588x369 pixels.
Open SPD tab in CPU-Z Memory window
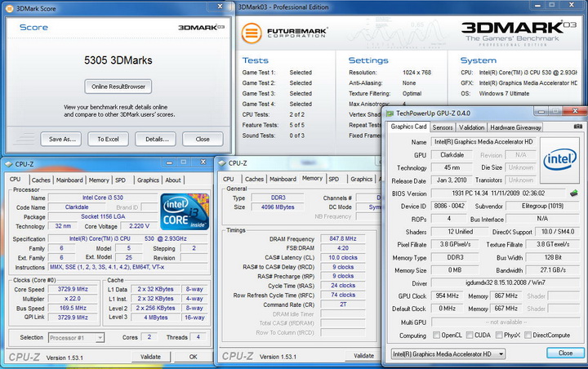pyautogui.click(x=334, y=179)
